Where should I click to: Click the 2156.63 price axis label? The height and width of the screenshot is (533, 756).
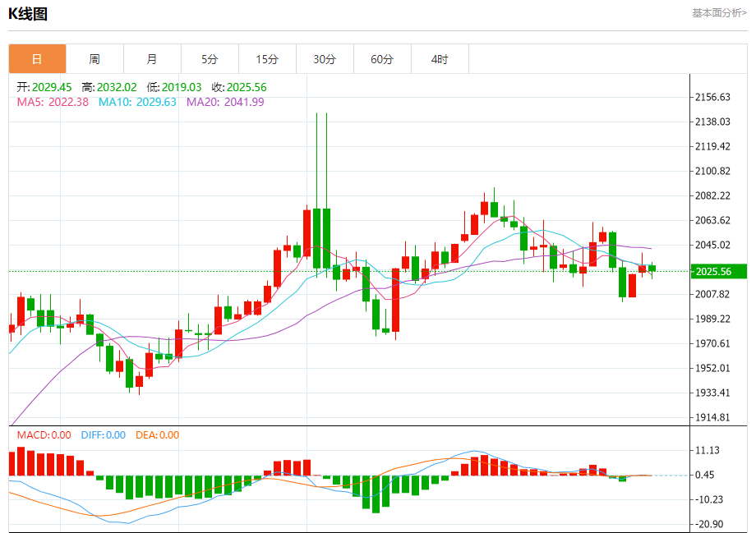(712, 98)
